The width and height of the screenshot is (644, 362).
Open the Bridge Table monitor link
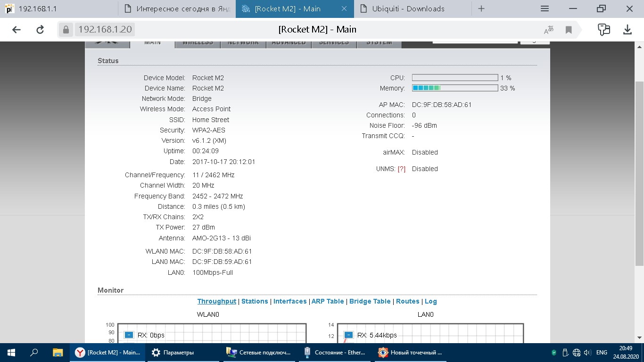(x=370, y=301)
